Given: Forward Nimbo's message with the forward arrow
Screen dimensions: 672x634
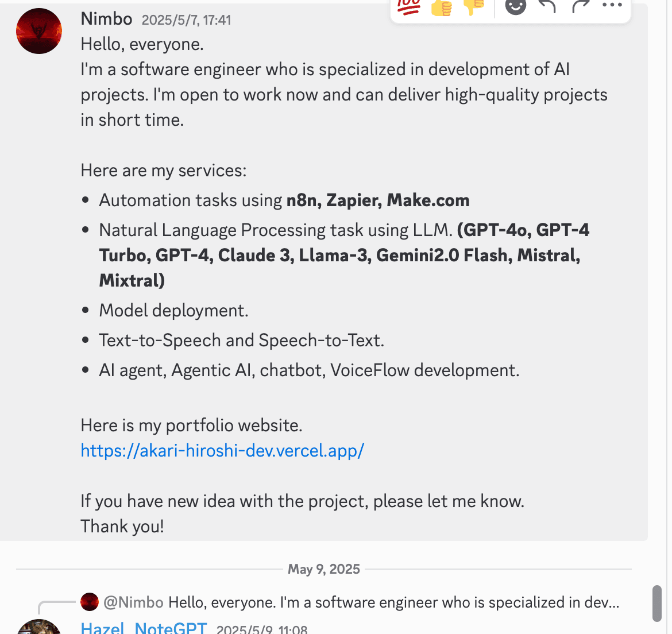Looking at the screenshot, I should [x=581, y=6].
